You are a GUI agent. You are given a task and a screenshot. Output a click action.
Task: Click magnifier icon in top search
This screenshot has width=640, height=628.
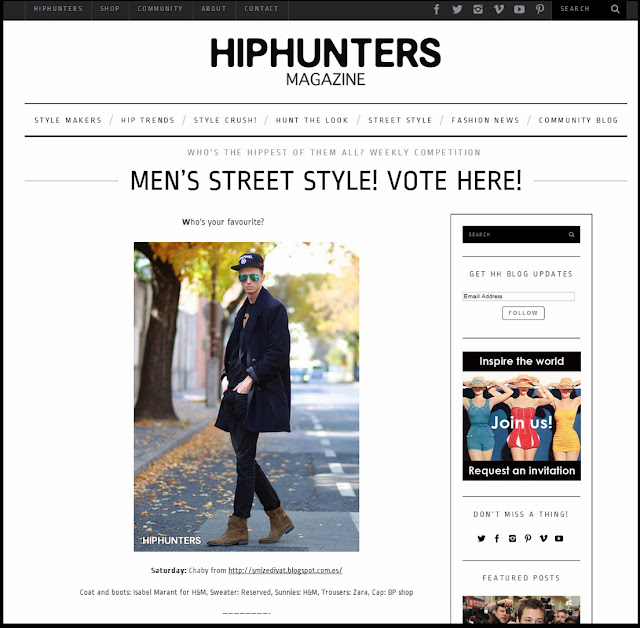coord(615,9)
